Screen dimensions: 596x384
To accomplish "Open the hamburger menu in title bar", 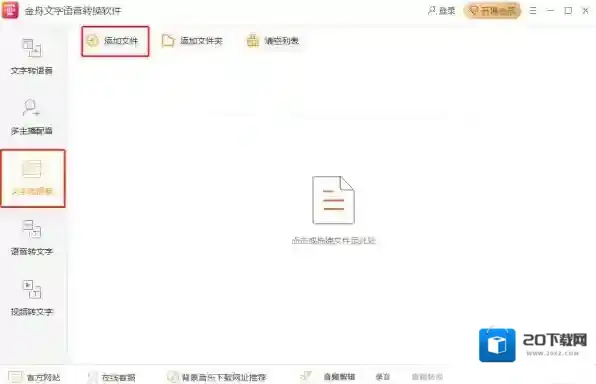I will 533,11.
